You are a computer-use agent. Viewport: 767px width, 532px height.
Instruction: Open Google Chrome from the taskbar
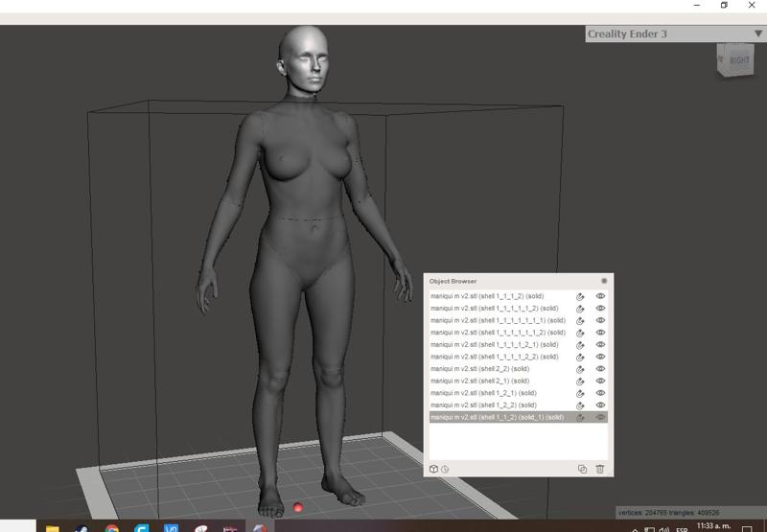pos(111,528)
